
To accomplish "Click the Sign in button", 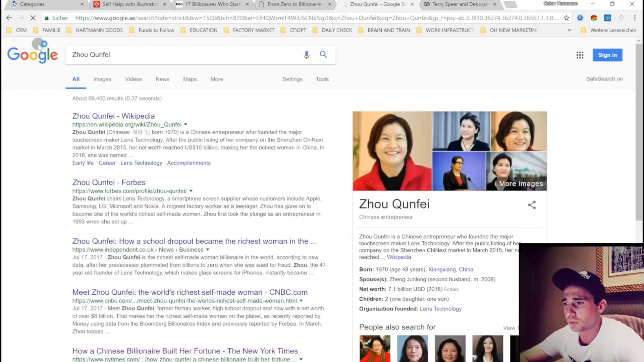I will (607, 55).
